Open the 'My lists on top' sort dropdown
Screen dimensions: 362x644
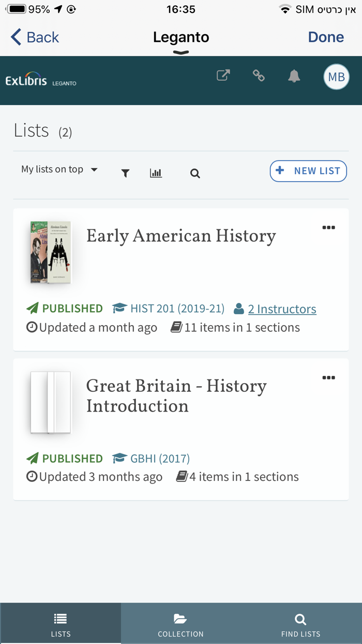(x=58, y=169)
